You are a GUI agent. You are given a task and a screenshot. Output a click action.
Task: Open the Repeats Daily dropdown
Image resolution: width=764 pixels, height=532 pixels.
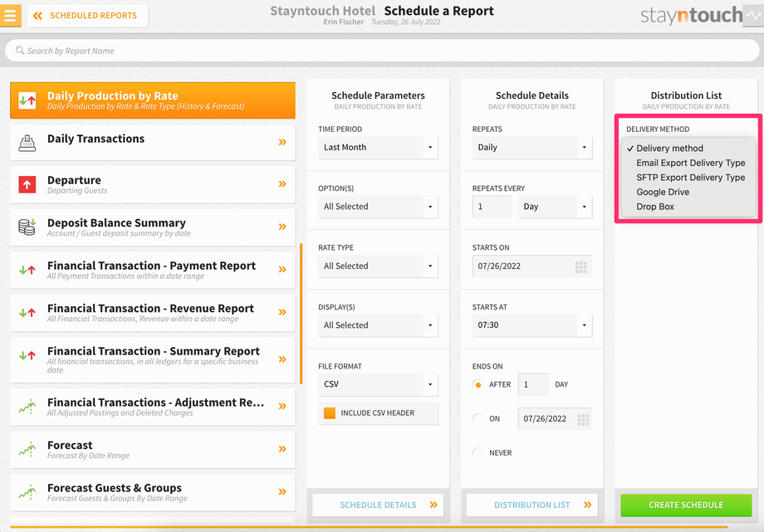click(x=532, y=147)
